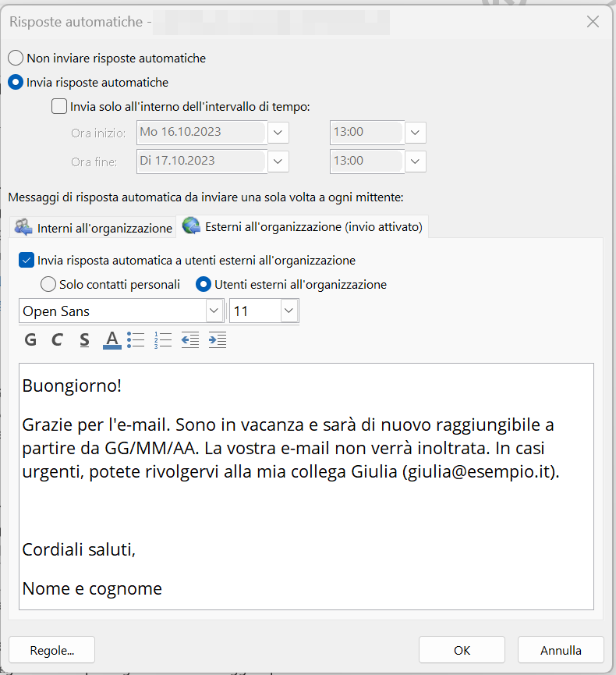This screenshot has width=616, height=675.
Task: Insert a numbered list
Action: (x=163, y=339)
